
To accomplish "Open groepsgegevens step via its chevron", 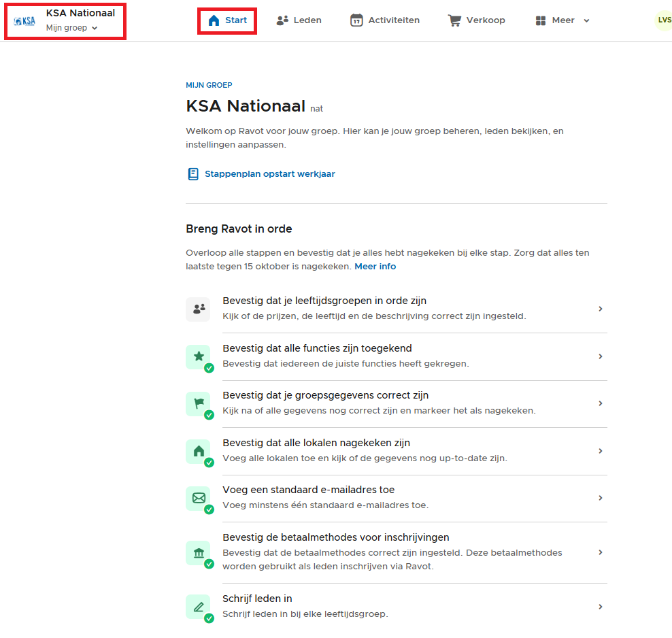I will pos(601,403).
